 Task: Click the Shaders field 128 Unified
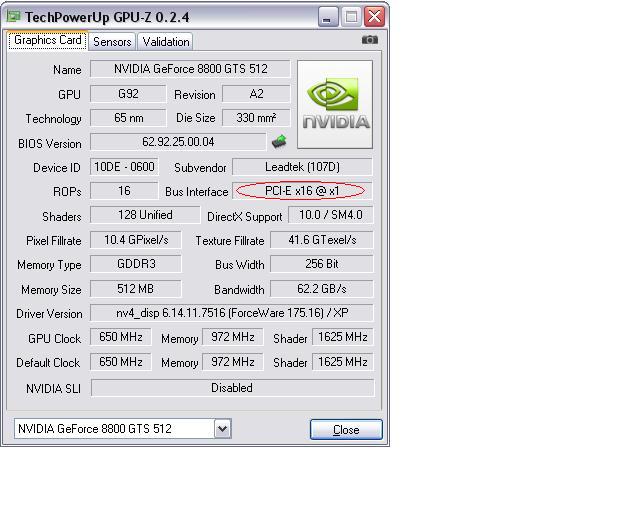[x=145, y=215]
